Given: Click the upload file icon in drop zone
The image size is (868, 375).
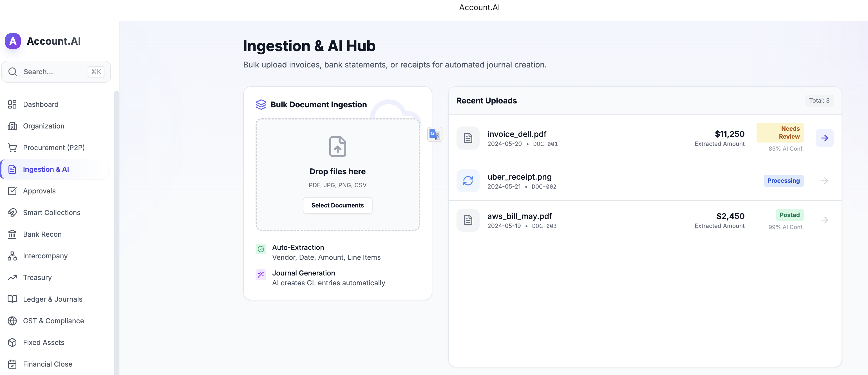Looking at the screenshot, I should point(337,146).
